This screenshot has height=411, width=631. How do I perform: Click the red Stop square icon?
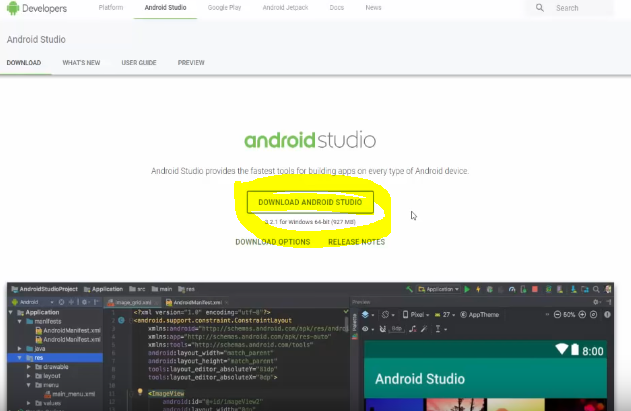tap(535, 289)
